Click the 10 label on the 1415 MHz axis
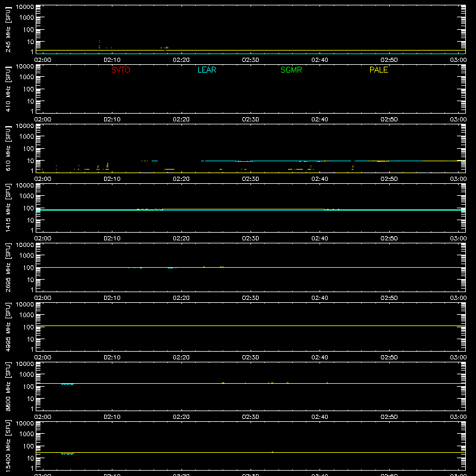476x476 pixels. coord(30,220)
